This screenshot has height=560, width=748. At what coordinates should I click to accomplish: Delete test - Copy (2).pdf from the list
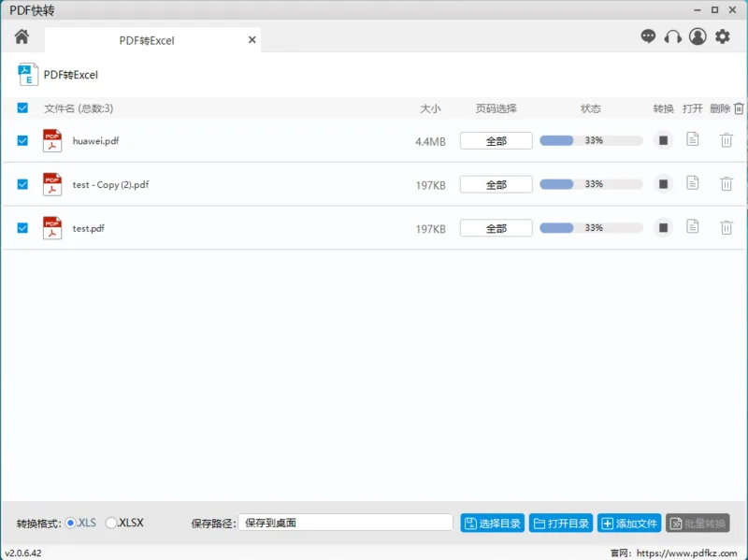[x=726, y=183]
